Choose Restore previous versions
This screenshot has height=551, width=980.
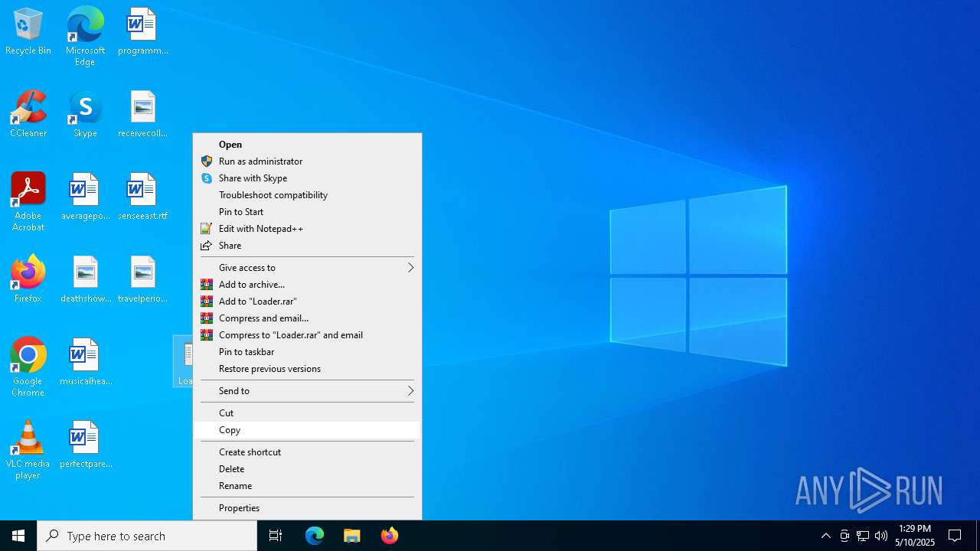click(307, 369)
